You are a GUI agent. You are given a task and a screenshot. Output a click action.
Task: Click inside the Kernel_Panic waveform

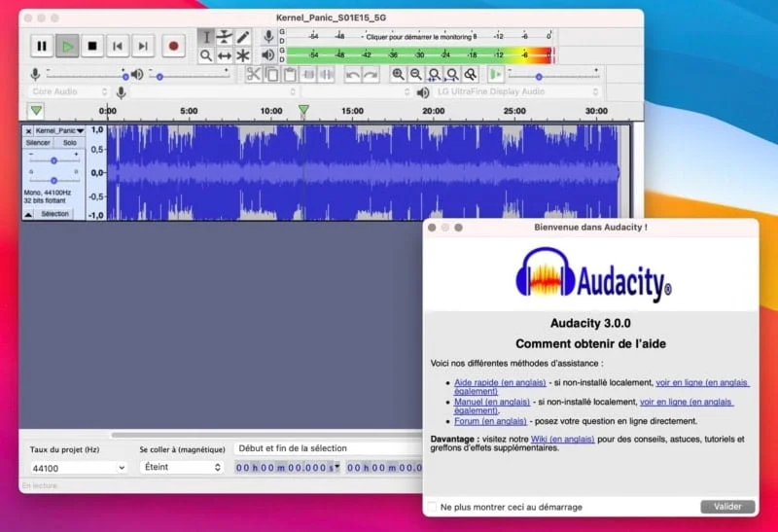[x=362, y=172]
